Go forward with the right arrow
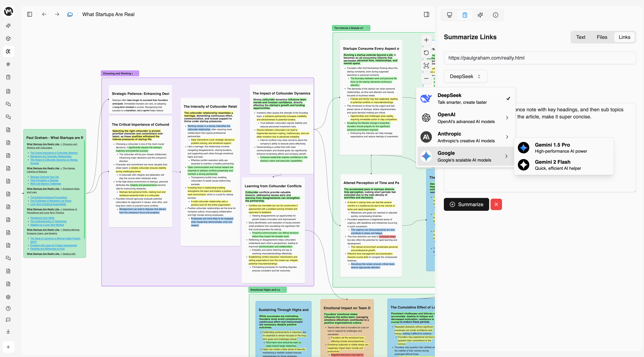Viewport: 644px width, 357px height. (57, 14)
